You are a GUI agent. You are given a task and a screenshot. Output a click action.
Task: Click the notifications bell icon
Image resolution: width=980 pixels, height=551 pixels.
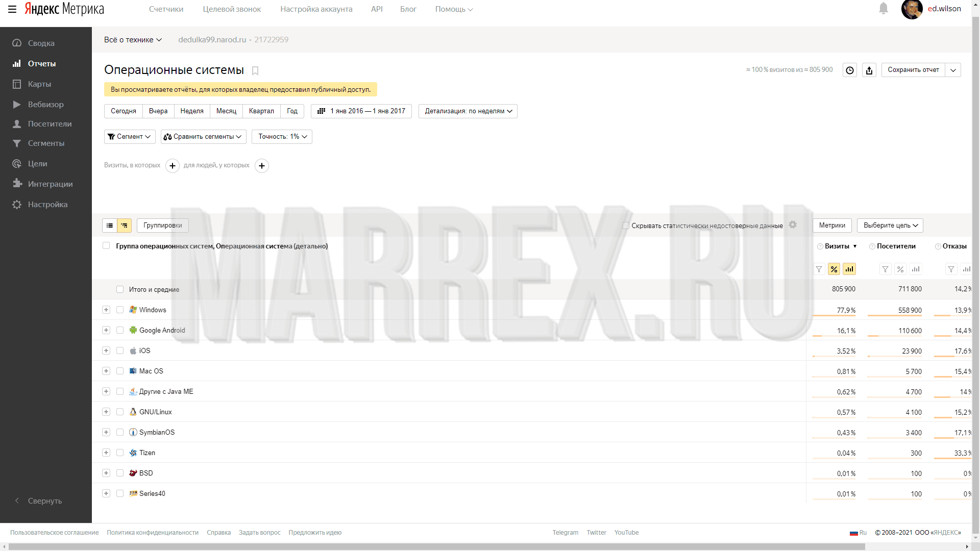pyautogui.click(x=884, y=9)
